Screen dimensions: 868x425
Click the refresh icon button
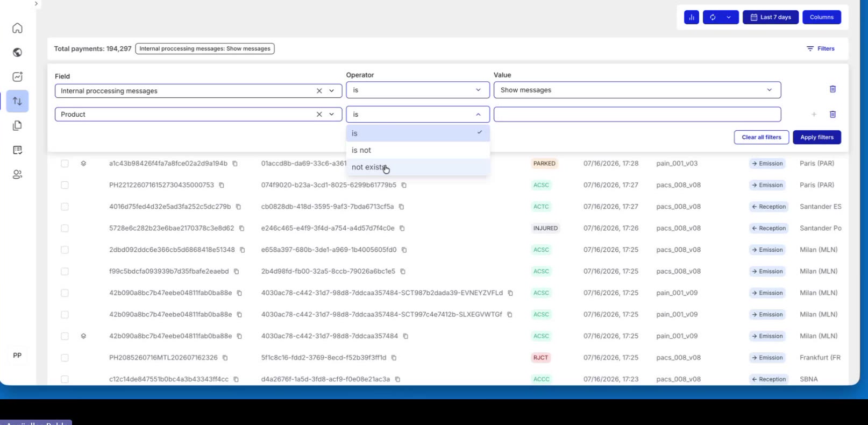(713, 17)
